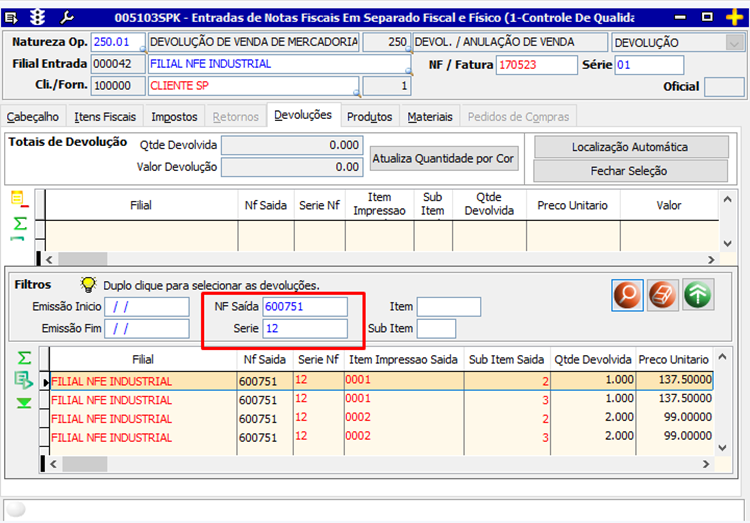
Task: Click the traffic light icon in title bar
Action: (39, 17)
